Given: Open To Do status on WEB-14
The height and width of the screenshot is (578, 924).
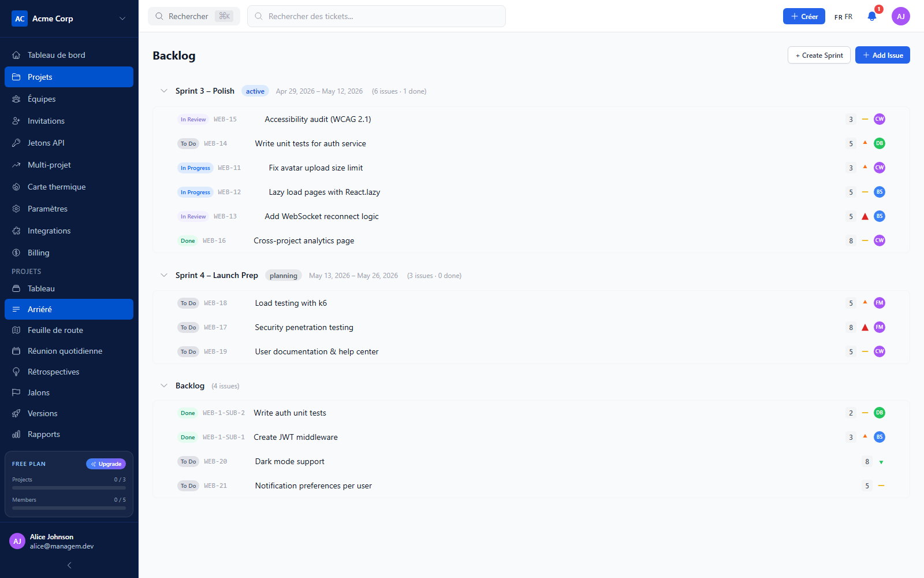Looking at the screenshot, I should pyautogui.click(x=188, y=144).
